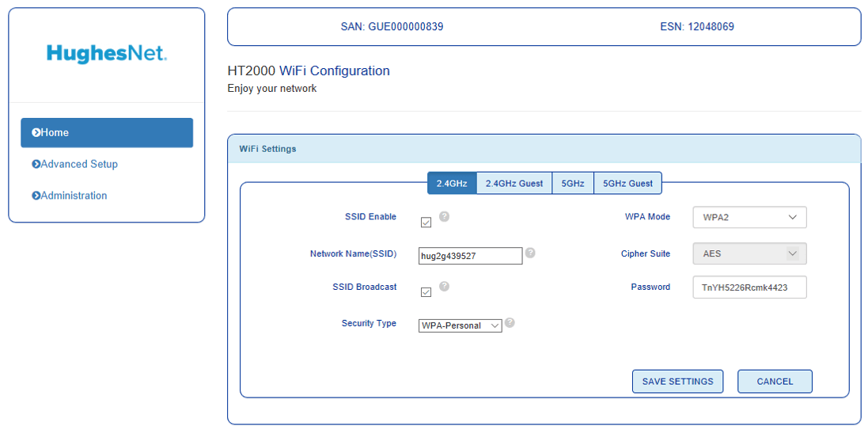Open Advanced Setup in sidebar

tap(74, 164)
